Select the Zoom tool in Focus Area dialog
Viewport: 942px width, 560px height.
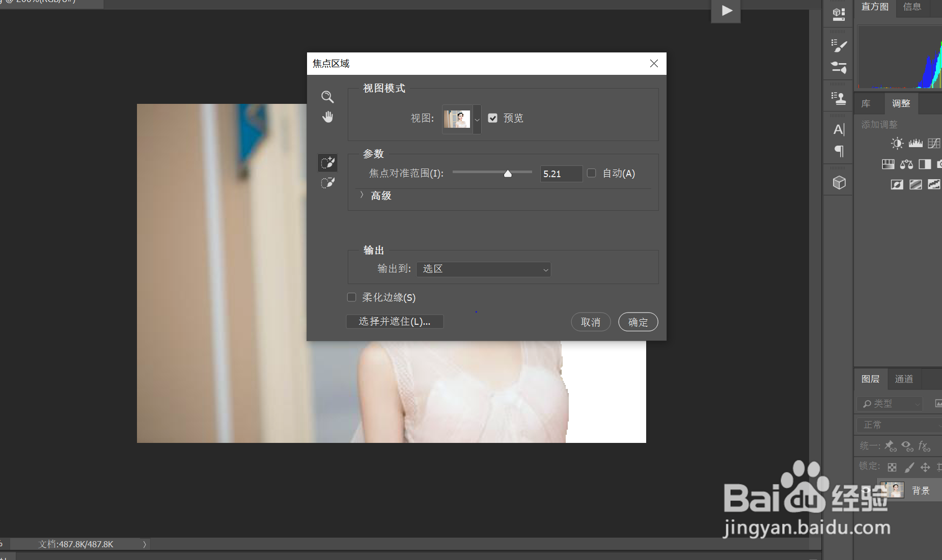(x=327, y=96)
